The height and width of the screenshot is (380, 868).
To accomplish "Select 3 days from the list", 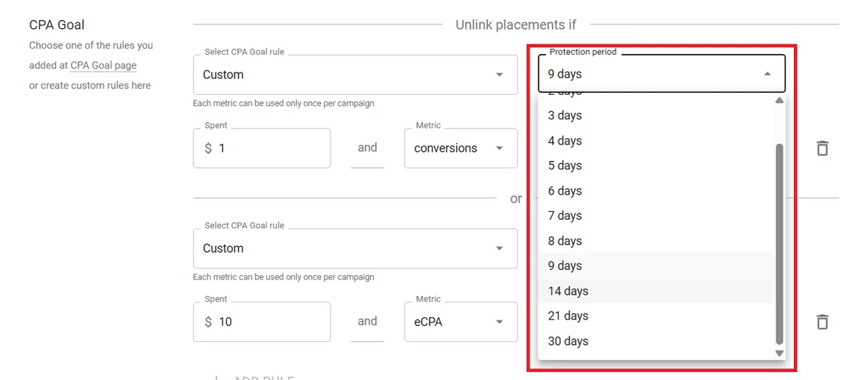I will [x=565, y=116].
